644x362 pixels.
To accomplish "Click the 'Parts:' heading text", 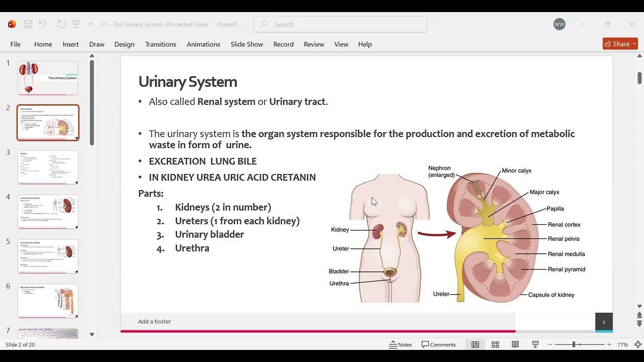I will coord(151,194).
